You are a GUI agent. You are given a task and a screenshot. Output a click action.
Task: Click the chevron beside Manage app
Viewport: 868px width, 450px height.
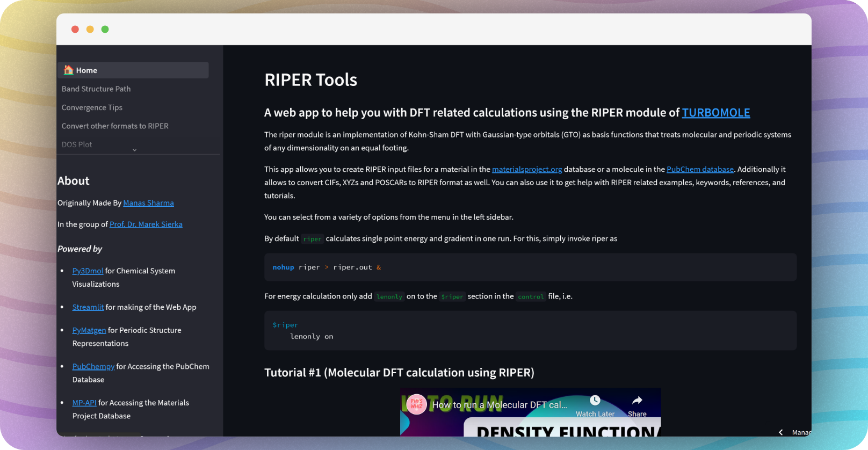click(x=780, y=432)
